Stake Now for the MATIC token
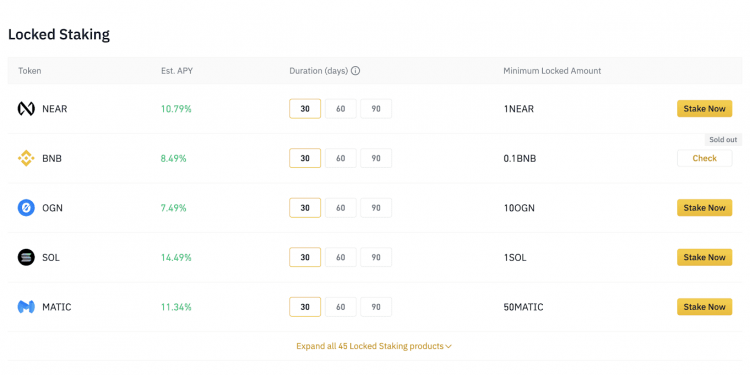Viewport: 750px width, 375px height. [705, 307]
